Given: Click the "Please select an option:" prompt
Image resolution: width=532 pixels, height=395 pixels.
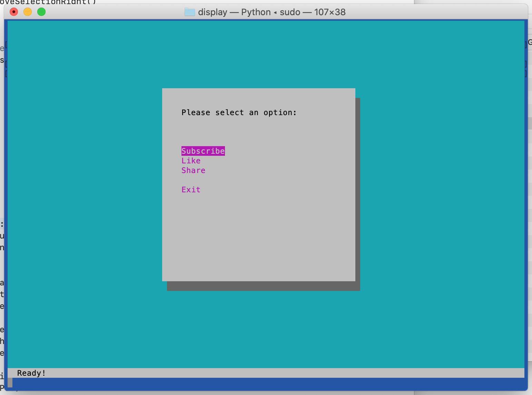Looking at the screenshot, I should point(239,112).
